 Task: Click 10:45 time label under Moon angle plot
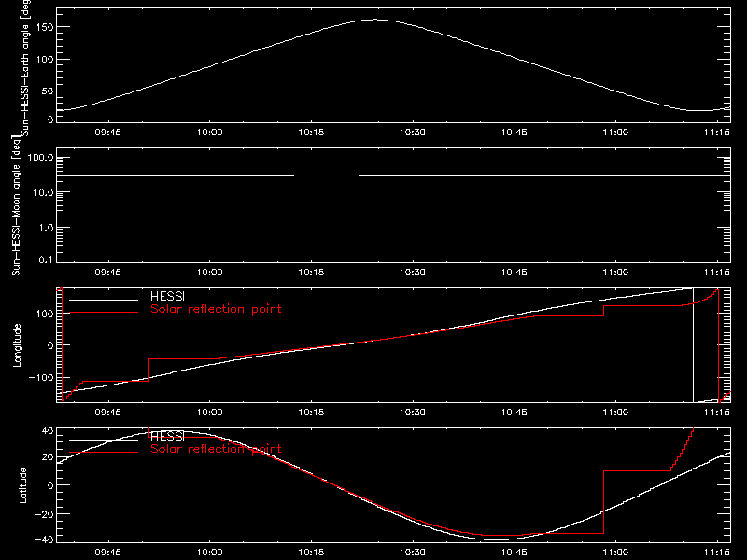pyautogui.click(x=514, y=273)
